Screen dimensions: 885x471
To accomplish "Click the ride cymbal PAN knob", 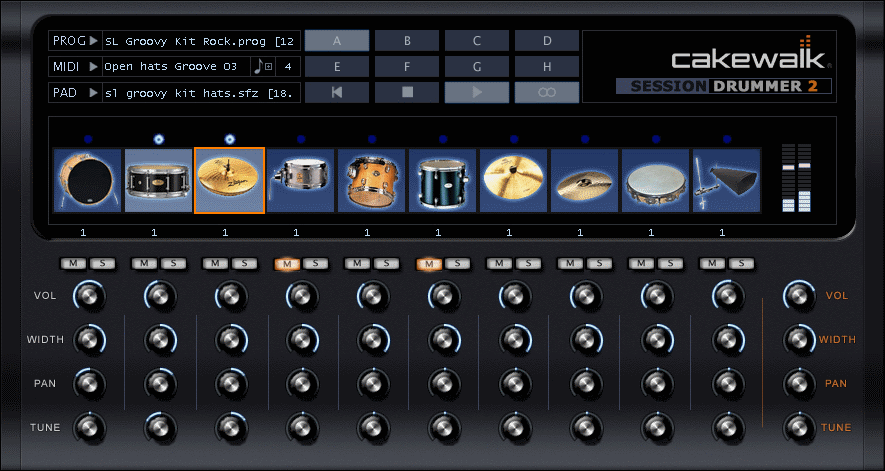I will (515, 383).
